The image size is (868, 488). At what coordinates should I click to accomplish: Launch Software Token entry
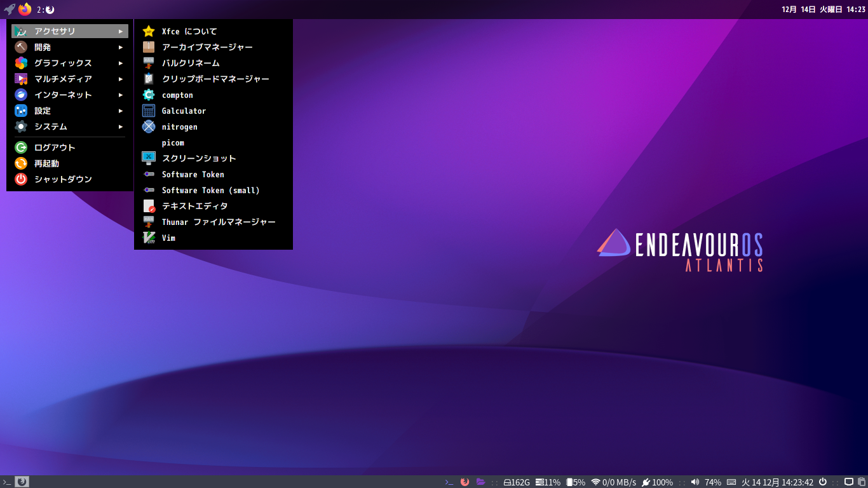[214, 174]
